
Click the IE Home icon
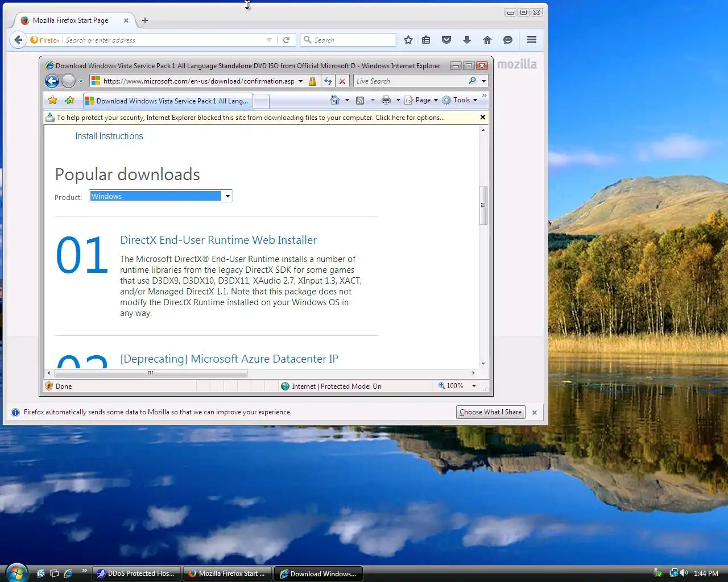click(x=335, y=100)
